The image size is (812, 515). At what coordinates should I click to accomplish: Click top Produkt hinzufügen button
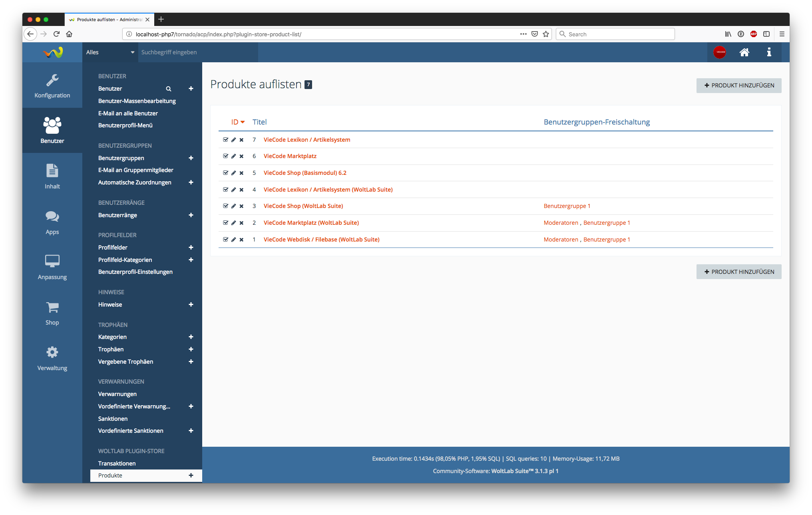tap(738, 85)
